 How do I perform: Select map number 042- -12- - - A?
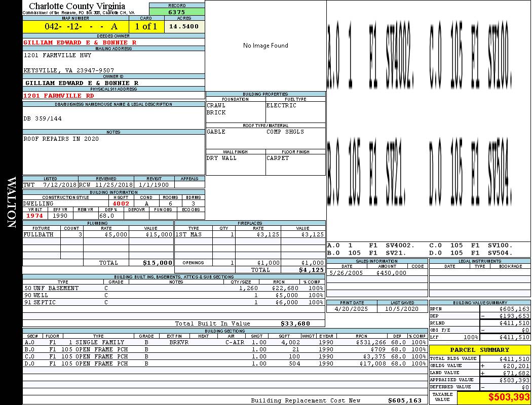click(81, 26)
